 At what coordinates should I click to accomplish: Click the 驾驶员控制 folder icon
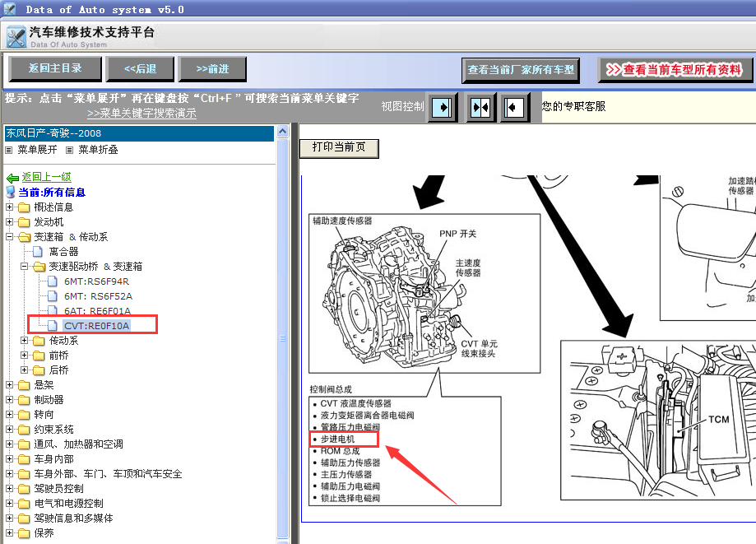[24, 490]
